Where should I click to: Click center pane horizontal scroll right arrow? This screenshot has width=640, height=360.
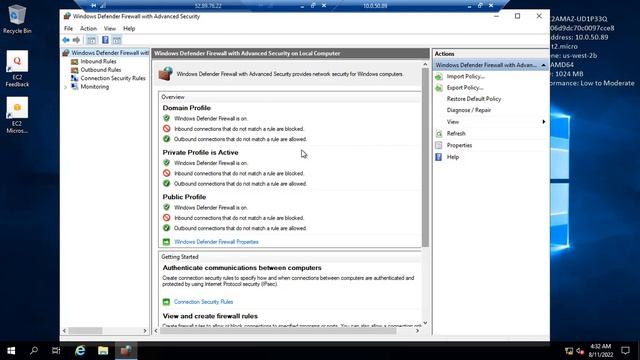[x=417, y=331]
